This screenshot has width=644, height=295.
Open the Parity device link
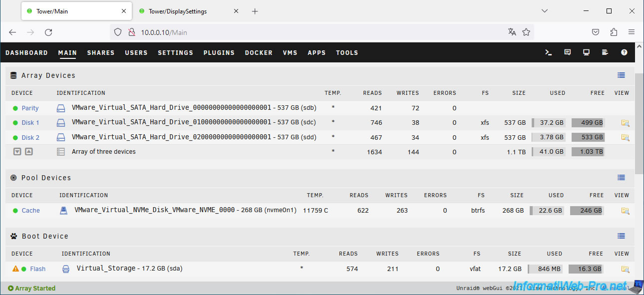point(30,108)
